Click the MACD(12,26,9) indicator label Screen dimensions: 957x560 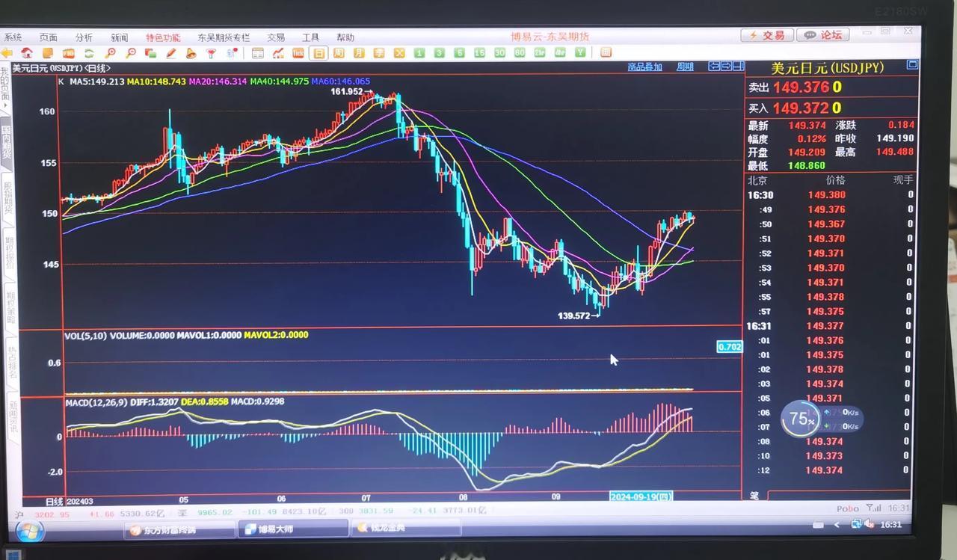(x=98, y=403)
